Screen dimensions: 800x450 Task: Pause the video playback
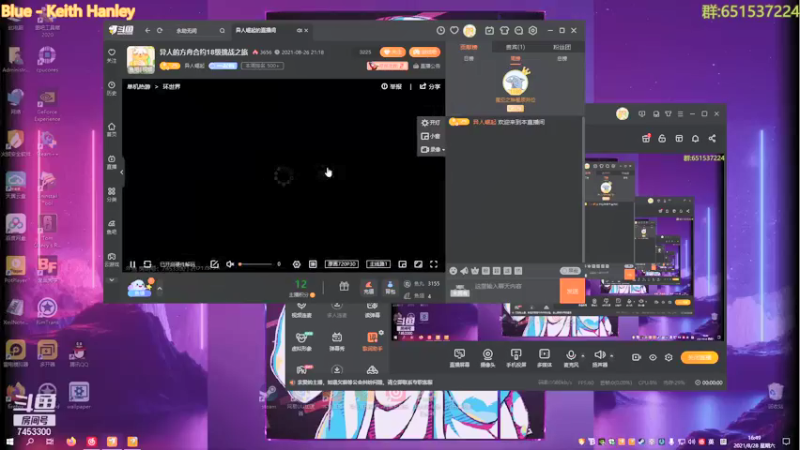132,264
